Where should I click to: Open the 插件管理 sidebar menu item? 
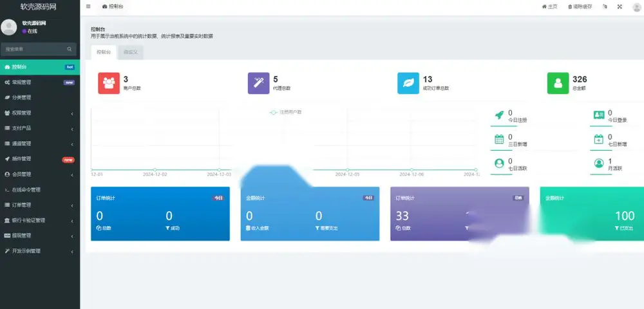[40, 159]
